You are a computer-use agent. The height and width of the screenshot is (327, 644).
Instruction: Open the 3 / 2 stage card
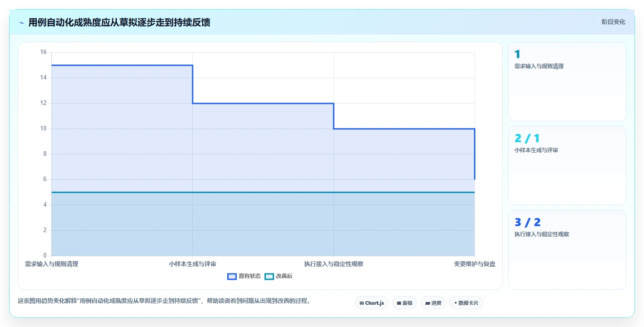point(567,249)
